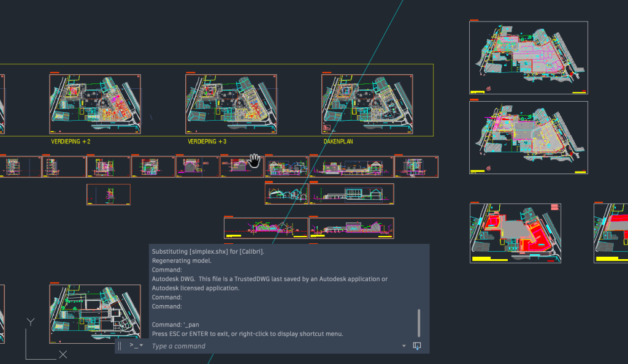Click the command history scrollbar
The height and width of the screenshot is (364, 628).
pos(419,322)
